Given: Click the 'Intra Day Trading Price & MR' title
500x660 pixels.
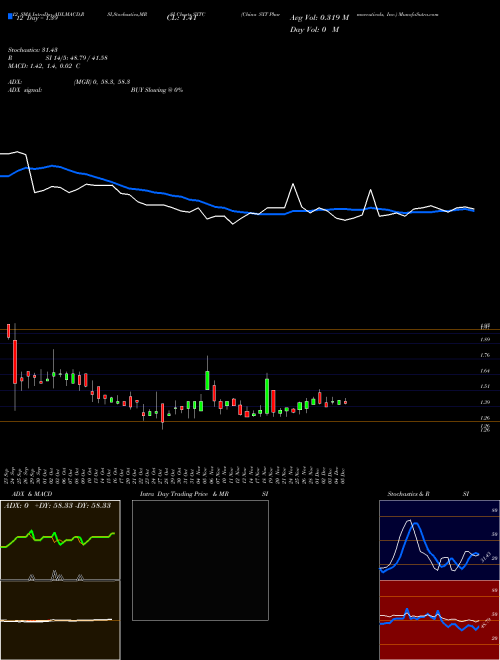Looking at the screenshot, I should point(185,494).
